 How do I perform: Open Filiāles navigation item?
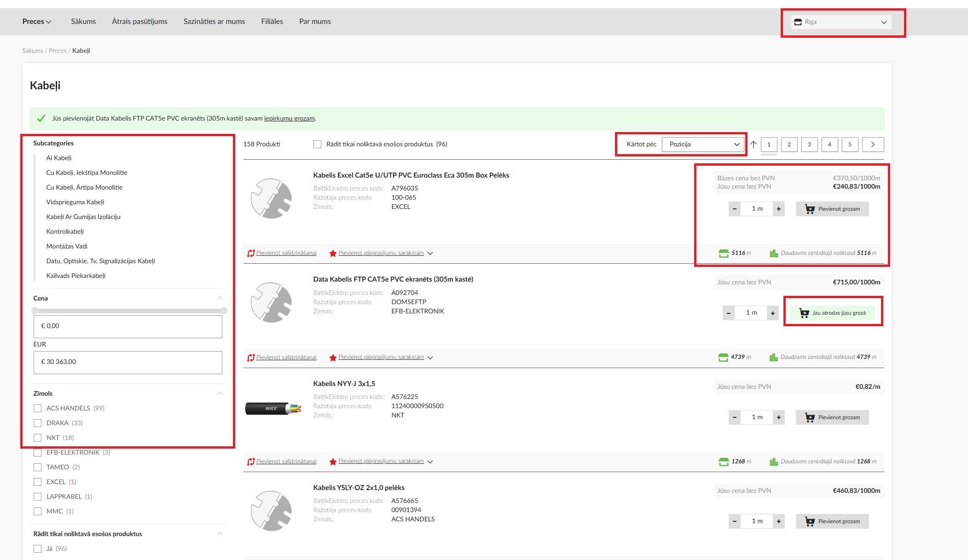click(272, 22)
